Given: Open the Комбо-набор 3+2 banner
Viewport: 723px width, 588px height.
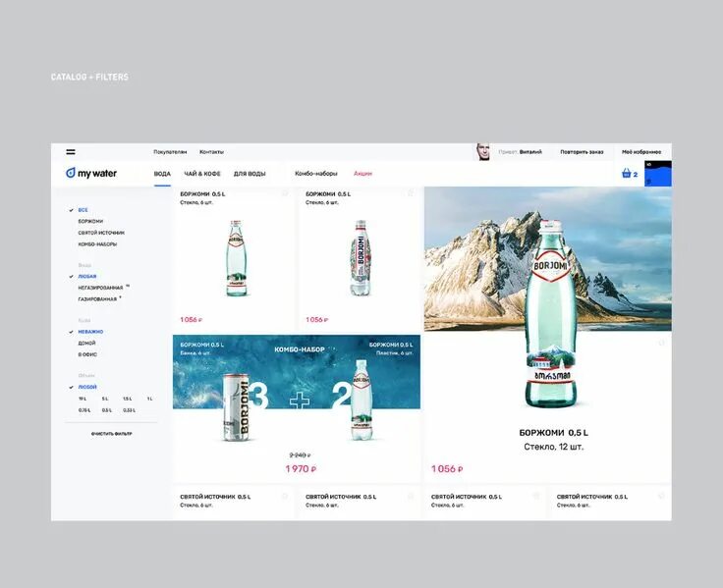Looking at the screenshot, I should pos(297,372).
